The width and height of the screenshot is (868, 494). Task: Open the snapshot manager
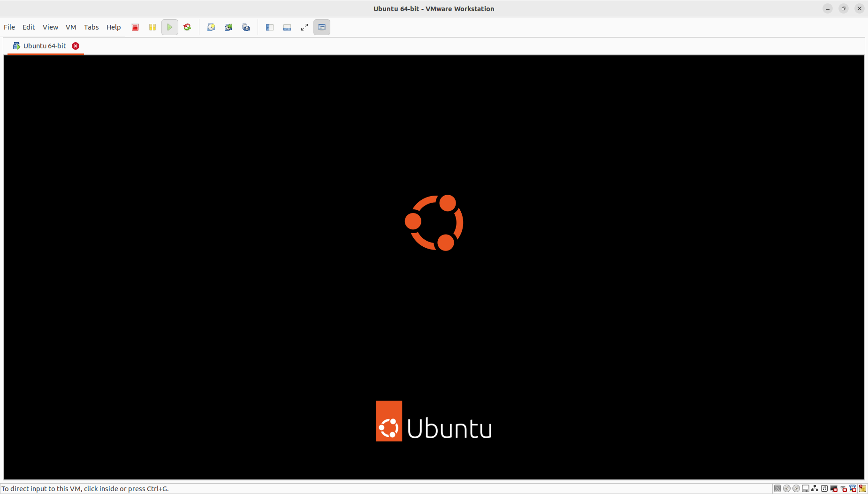[x=246, y=27]
